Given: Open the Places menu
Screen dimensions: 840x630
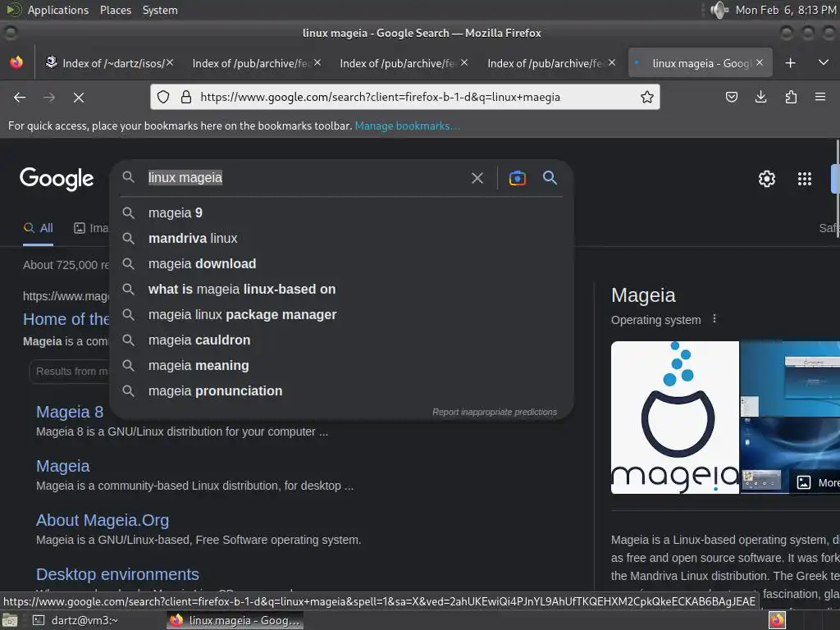Looking at the screenshot, I should [115, 10].
